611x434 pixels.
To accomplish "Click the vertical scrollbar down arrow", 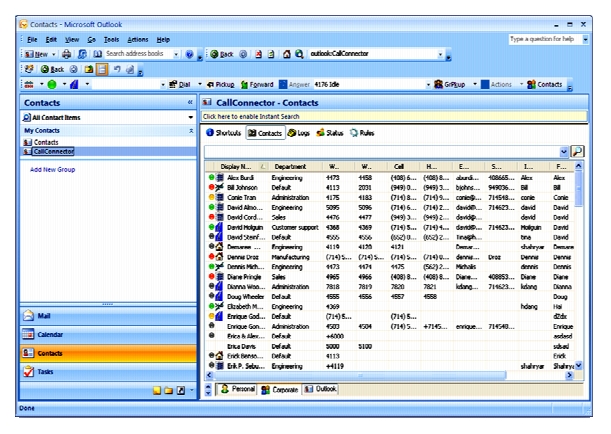I will [579, 365].
